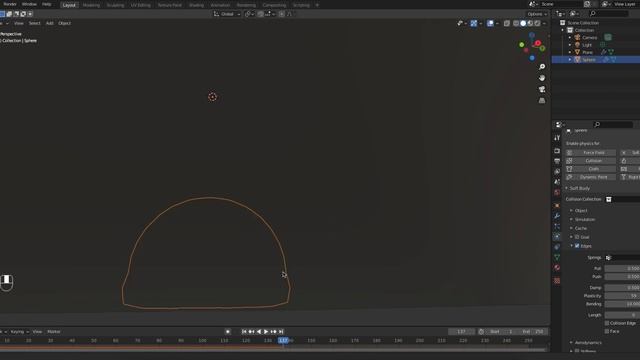The height and width of the screenshot is (360, 640).
Task: Toggle the camera view icon
Action: [x=542, y=89]
